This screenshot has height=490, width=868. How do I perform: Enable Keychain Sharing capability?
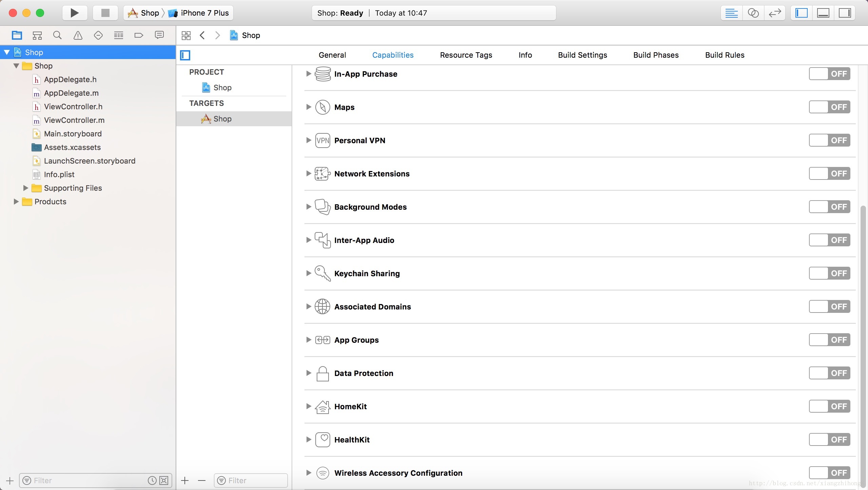829,273
